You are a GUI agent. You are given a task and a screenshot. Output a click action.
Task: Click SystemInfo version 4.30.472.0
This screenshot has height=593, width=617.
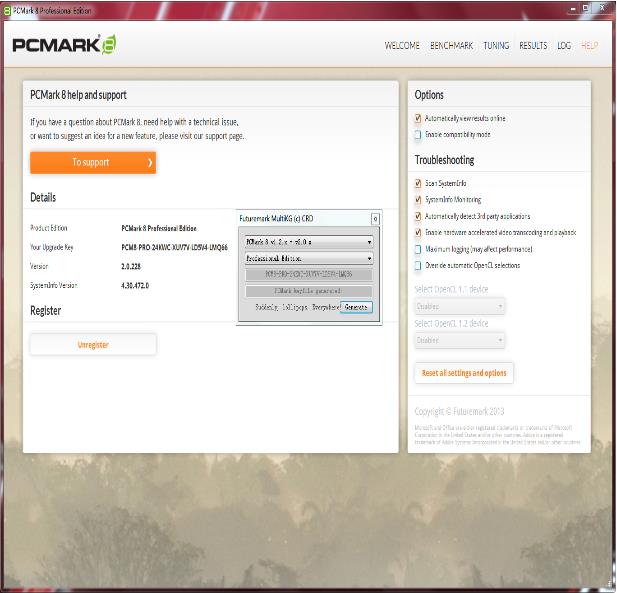(x=135, y=285)
